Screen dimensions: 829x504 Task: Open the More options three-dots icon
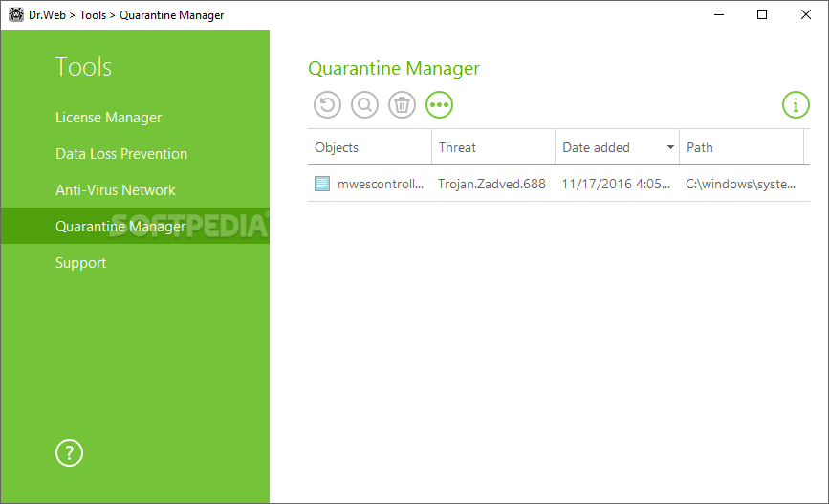pos(439,104)
